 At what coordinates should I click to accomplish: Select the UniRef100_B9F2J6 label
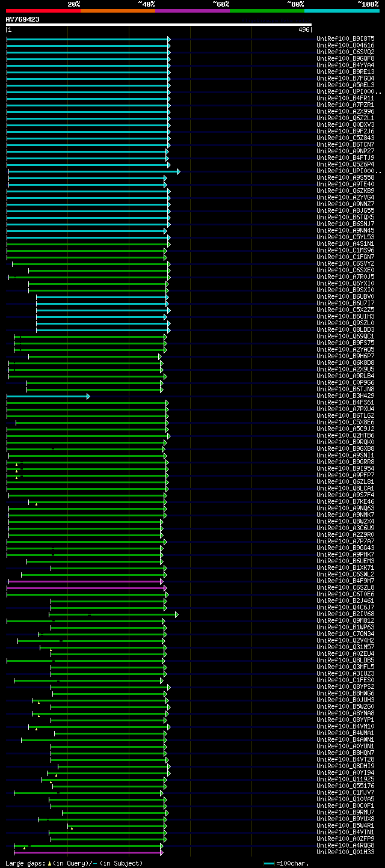(x=345, y=131)
